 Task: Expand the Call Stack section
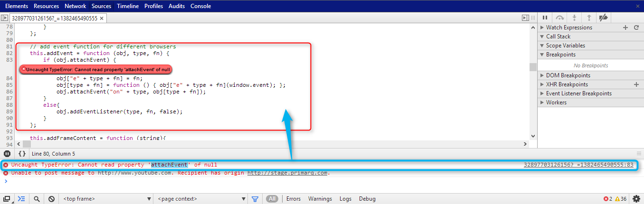[558, 37]
